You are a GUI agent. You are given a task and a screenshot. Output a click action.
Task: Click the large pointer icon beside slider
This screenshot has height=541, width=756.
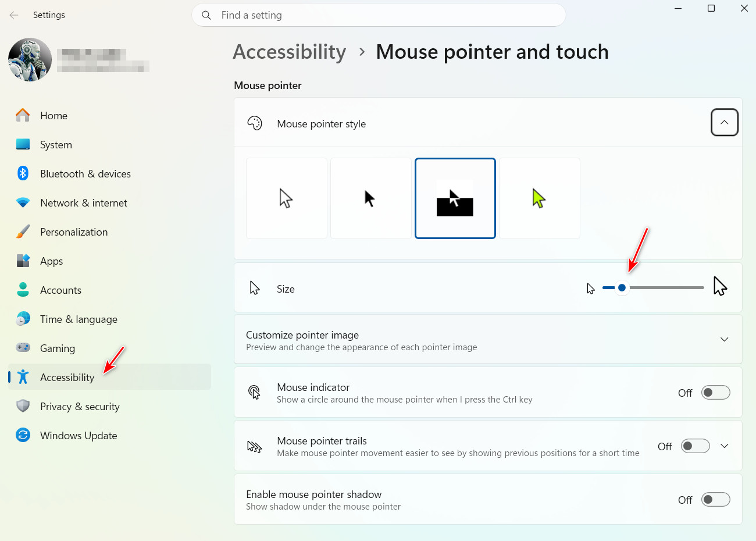click(x=720, y=287)
